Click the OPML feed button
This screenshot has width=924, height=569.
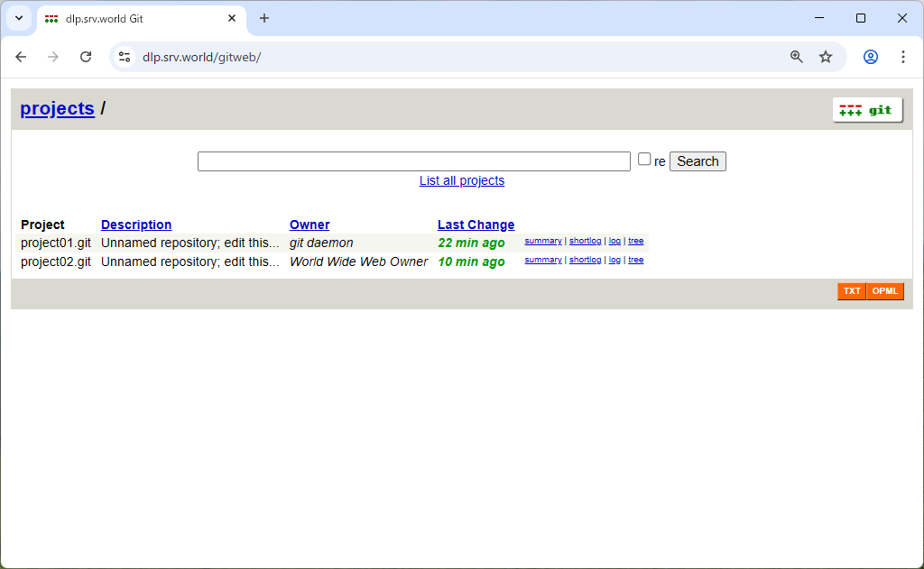click(885, 291)
